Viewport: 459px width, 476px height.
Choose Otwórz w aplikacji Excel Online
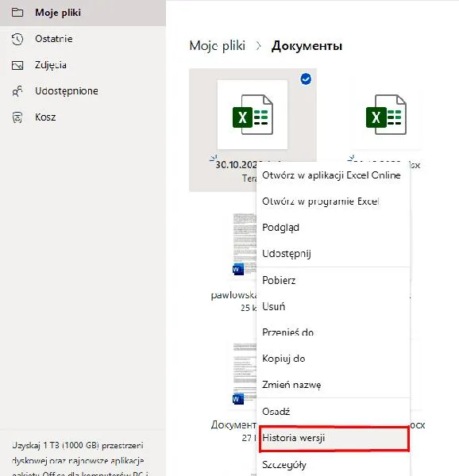[x=333, y=175]
